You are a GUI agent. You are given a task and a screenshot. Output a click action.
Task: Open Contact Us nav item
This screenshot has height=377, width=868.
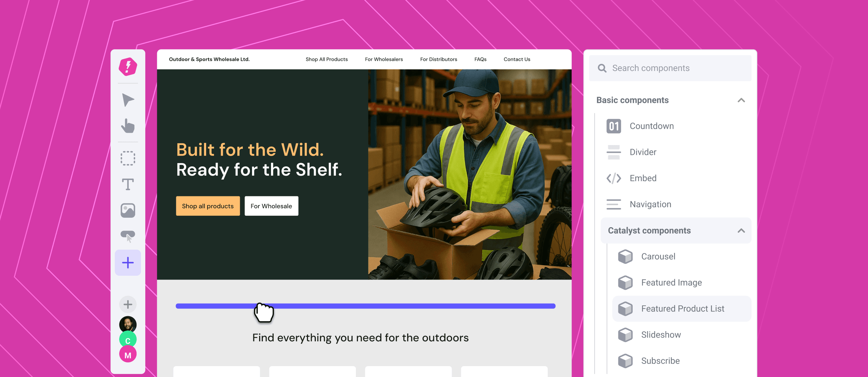click(517, 59)
